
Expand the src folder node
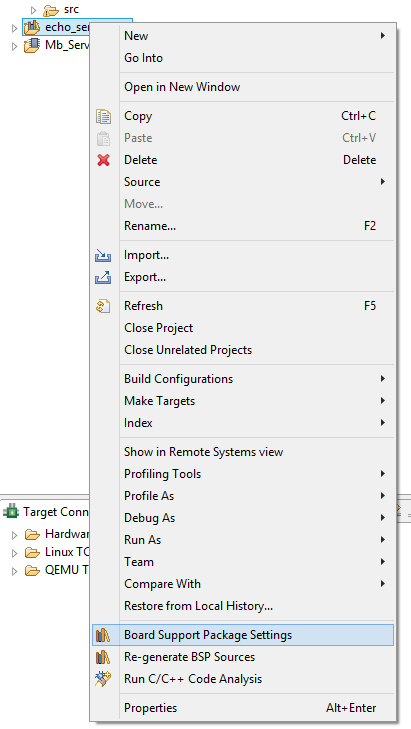pyautogui.click(x=33, y=10)
